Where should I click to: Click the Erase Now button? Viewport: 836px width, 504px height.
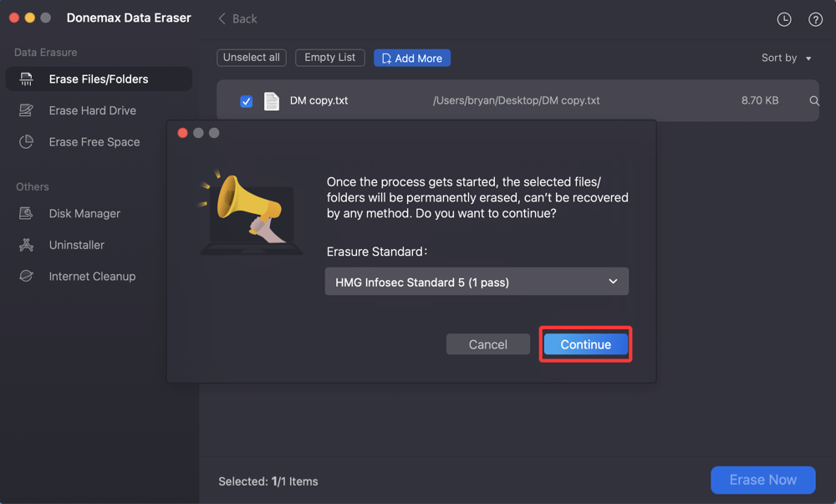pyautogui.click(x=762, y=480)
